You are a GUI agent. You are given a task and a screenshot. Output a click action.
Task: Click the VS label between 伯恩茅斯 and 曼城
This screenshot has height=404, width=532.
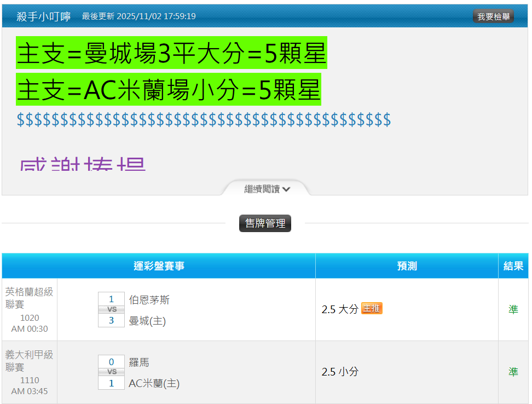pos(112,309)
